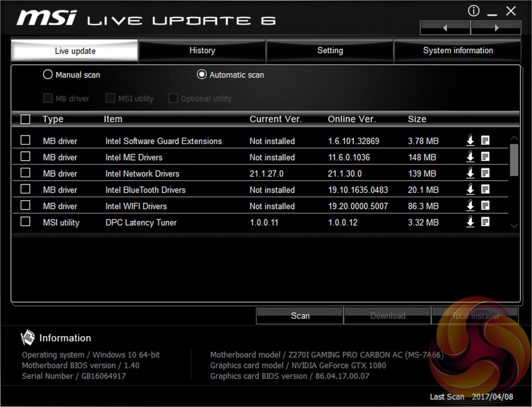Open the System information tab
This screenshot has height=407, width=532.
pos(458,50)
